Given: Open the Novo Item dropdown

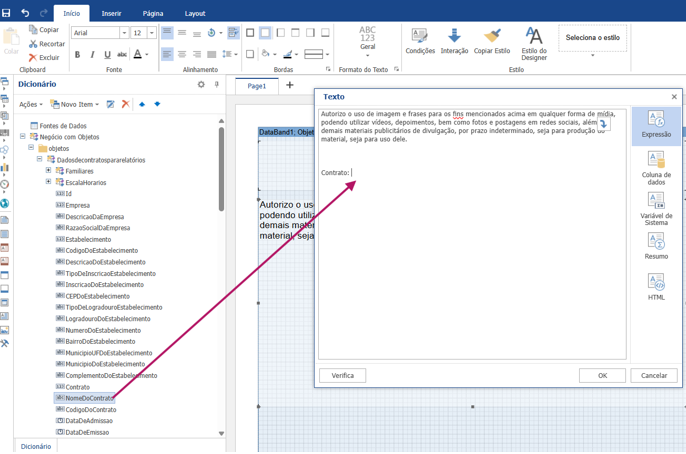Looking at the screenshot, I should coord(75,105).
